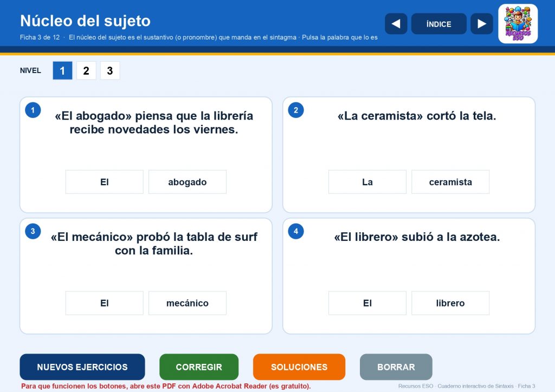The width and height of the screenshot is (555, 392).
Task: Choose the word "ceramista" in exercise 2
Action: point(450,182)
